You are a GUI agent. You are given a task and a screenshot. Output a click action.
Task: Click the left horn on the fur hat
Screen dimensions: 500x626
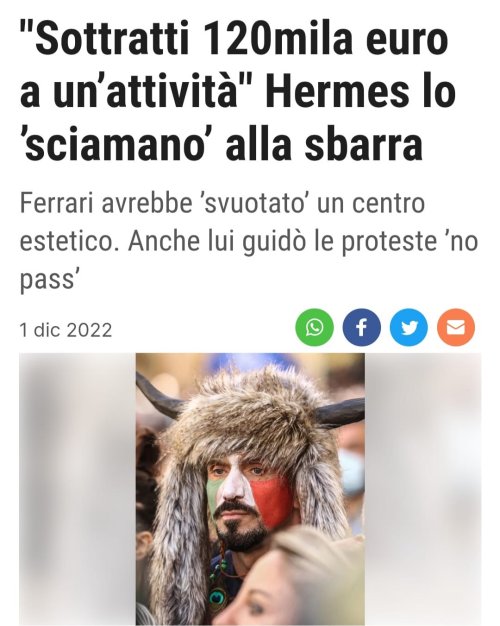[159, 397]
